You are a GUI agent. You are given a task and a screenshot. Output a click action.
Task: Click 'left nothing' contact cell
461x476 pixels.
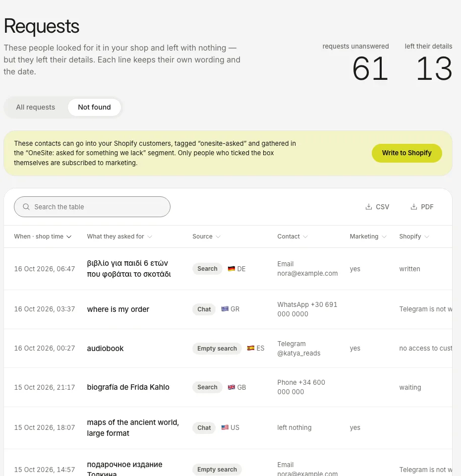[x=294, y=427]
